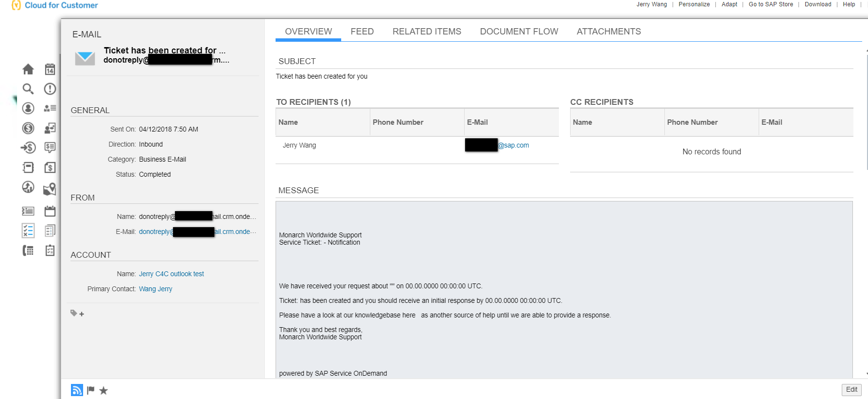Click the Category value Business E-Mail
The width and height of the screenshot is (868, 399).
162,160
